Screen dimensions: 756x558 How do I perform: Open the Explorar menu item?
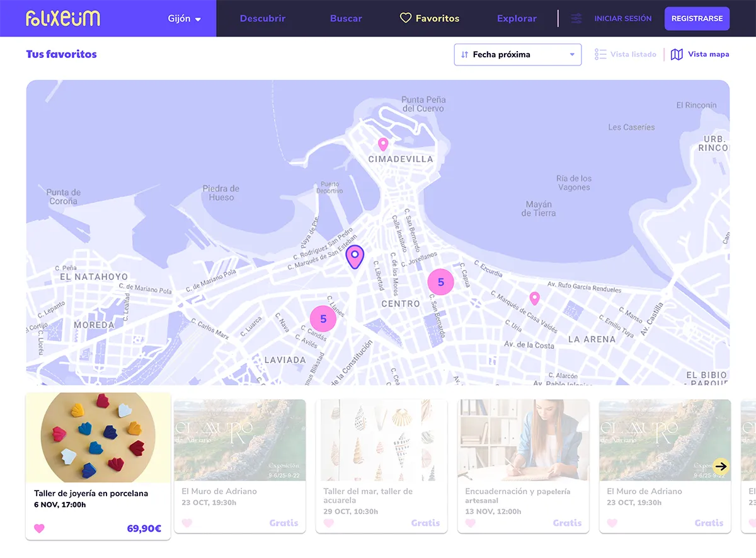point(517,19)
